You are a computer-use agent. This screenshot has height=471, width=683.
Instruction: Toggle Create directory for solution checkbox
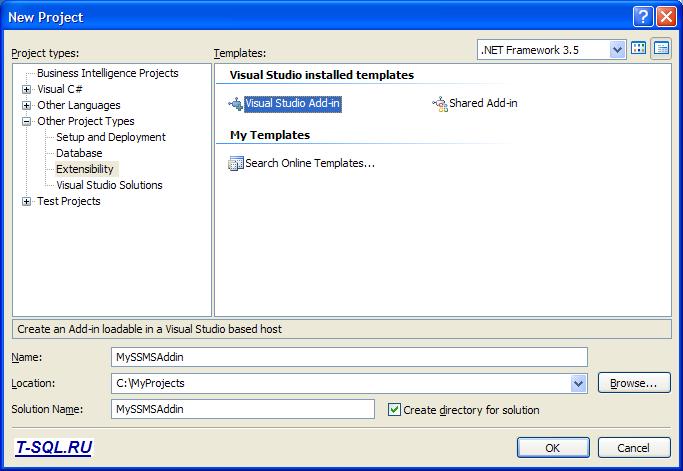pos(394,410)
